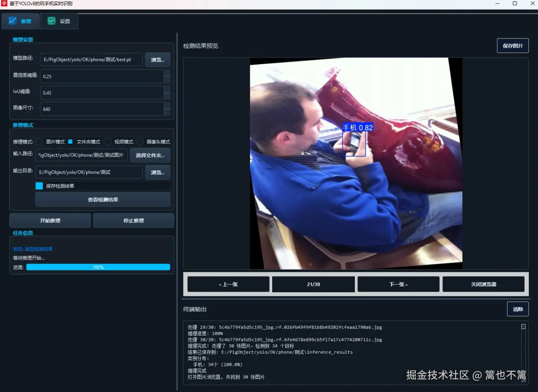Increase 置信度阈值 using its stepper arrow
Screen dimensions: 538x392
click(x=167, y=74)
